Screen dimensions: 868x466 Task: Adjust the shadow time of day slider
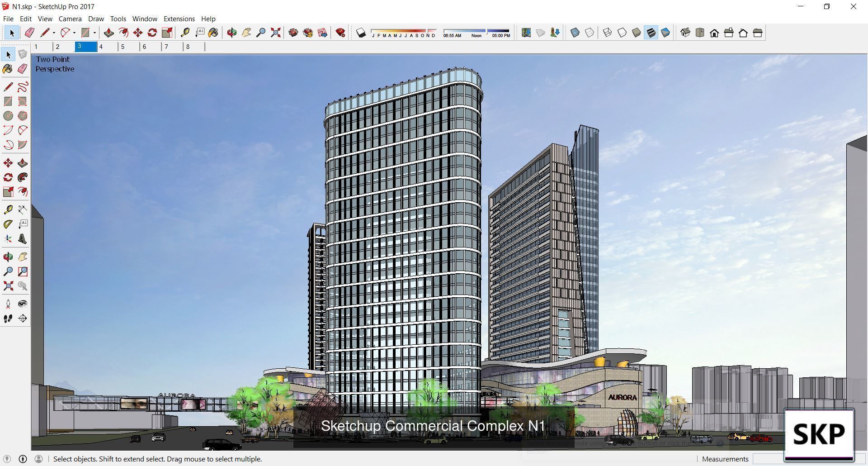coord(476,33)
